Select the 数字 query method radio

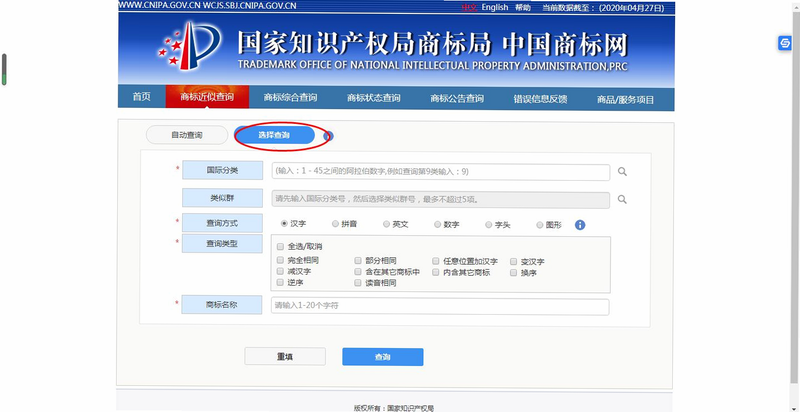tap(437, 224)
